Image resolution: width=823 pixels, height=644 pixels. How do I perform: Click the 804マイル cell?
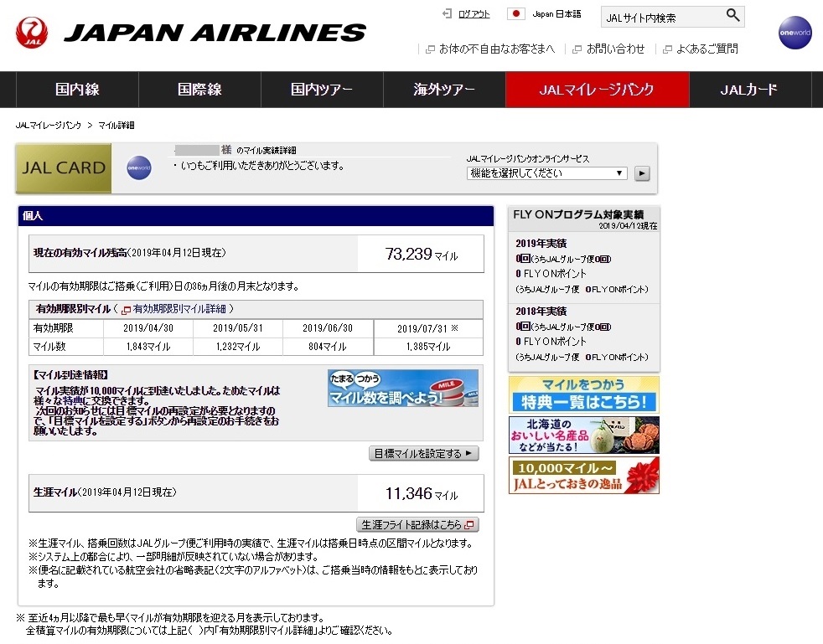point(328,347)
